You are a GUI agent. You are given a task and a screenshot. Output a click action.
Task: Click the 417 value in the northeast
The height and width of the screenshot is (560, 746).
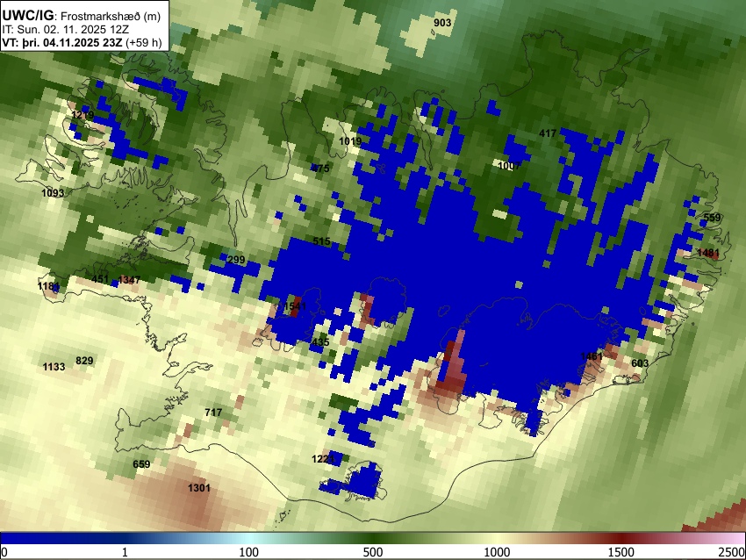(x=548, y=133)
